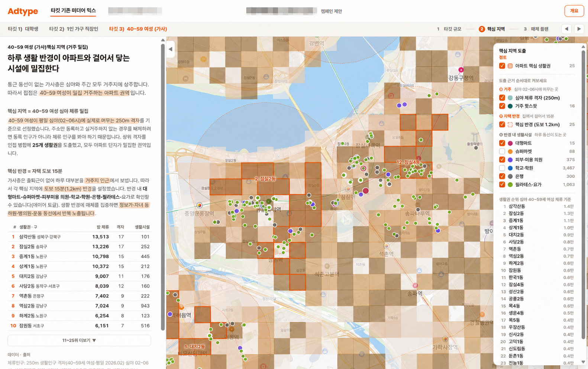This screenshot has width=588, height=369.
Task: Go to step 1 타깃 규모
Action: 449,29
